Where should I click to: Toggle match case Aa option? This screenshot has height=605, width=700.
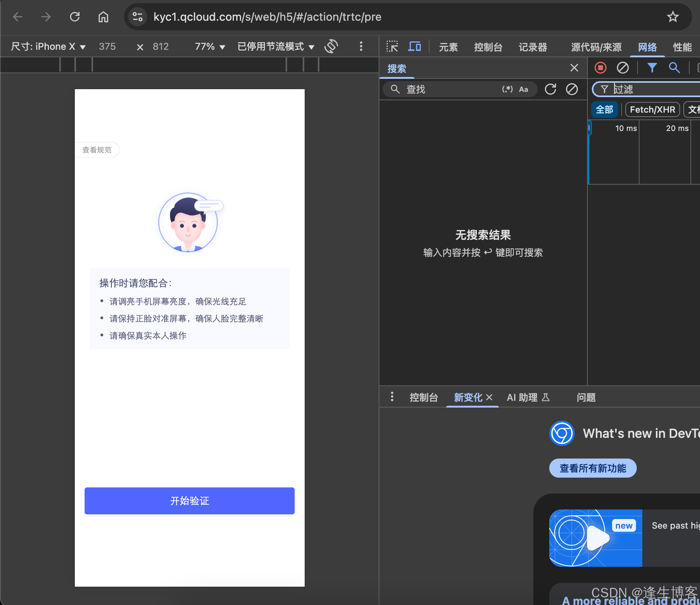[x=523, y=89]
